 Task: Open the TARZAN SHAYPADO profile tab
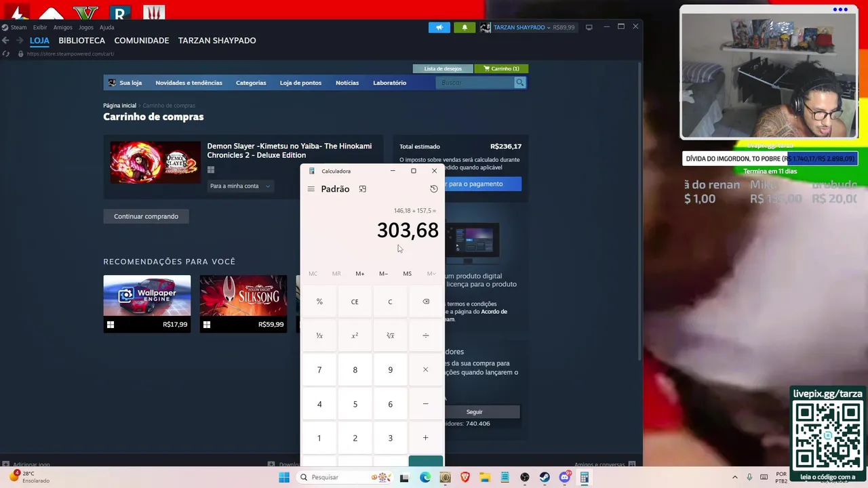(x=217, y=41)
